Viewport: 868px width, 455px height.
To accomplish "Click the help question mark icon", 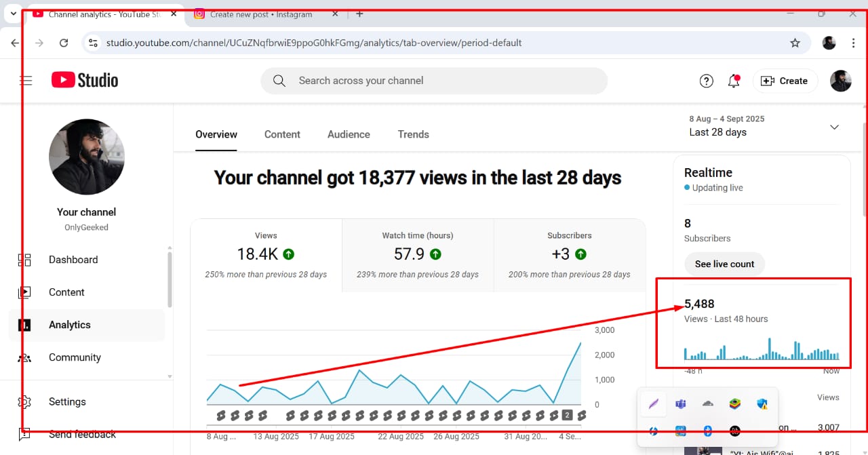I will [x=706, y=81].
